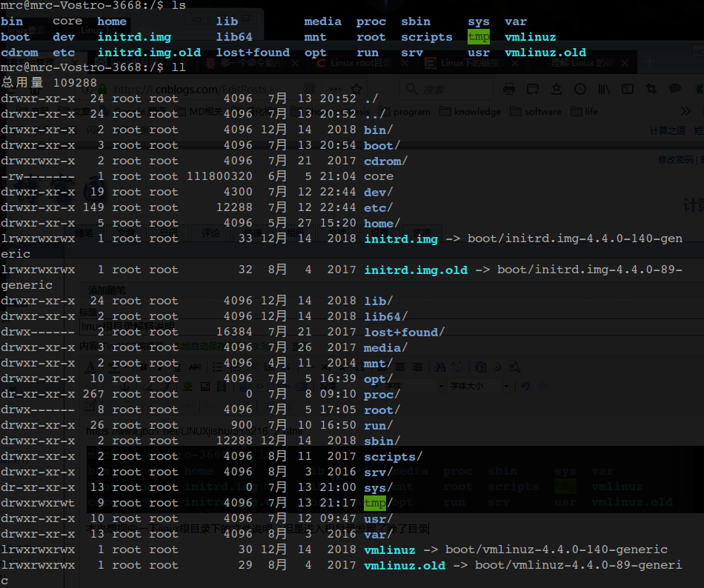
Task: Switch to the 'Linux root目录' tab
Action: 361,64
